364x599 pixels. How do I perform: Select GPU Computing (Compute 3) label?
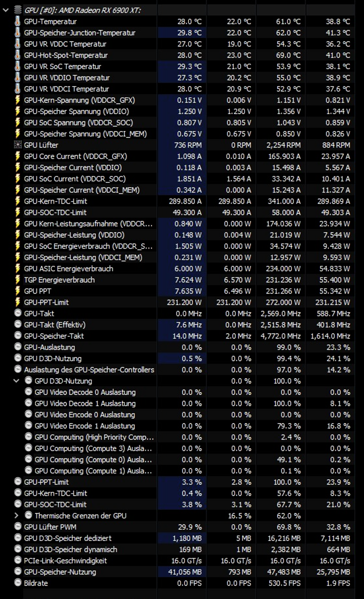(x=93, y=448)
